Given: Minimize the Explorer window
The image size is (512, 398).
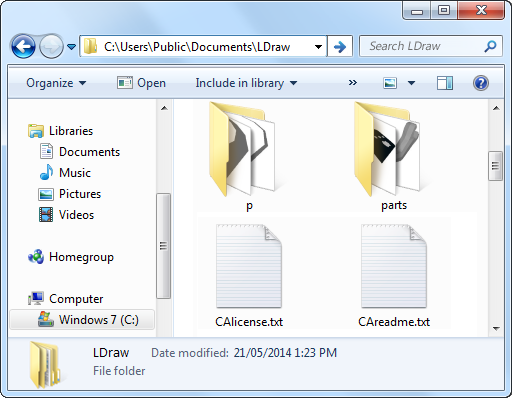Looking at the screenshot, I should pos(417,11).
